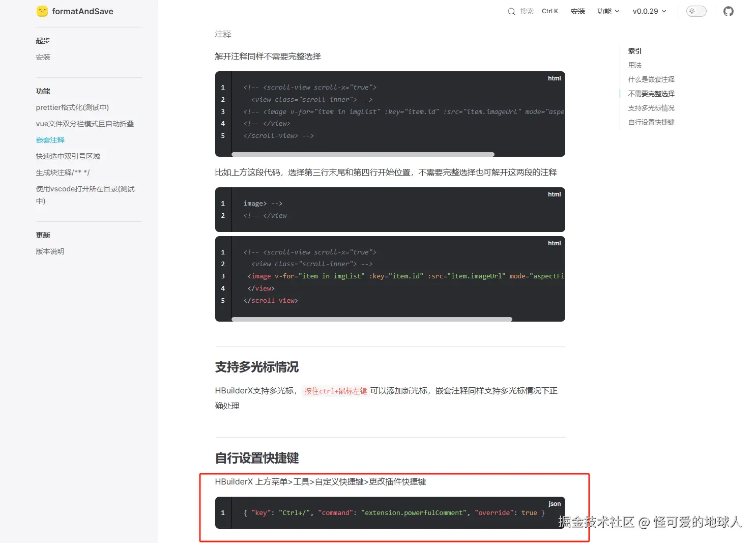
Task: Open 版本说明 in the sidebar
Action: [50, 251]
